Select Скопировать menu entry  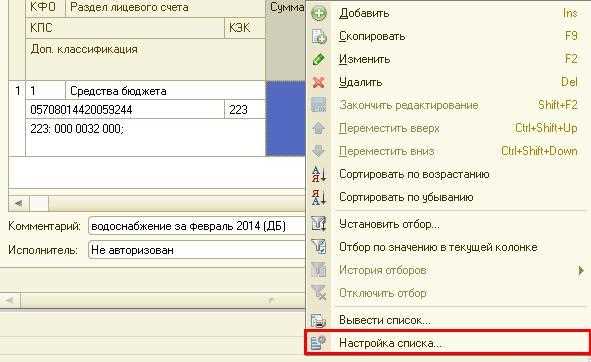pyautogui.click(x=447, y=36)
